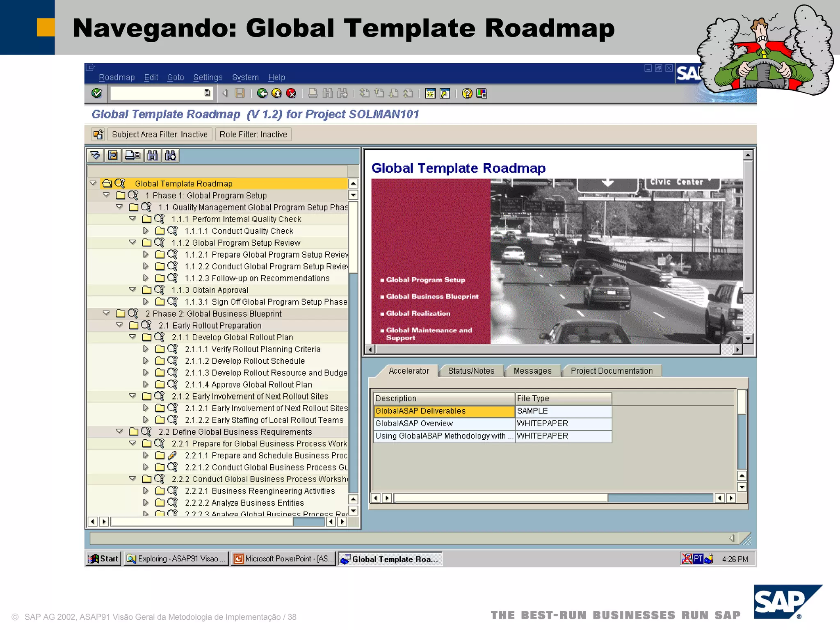Click the First Page icon

(364, 94)
